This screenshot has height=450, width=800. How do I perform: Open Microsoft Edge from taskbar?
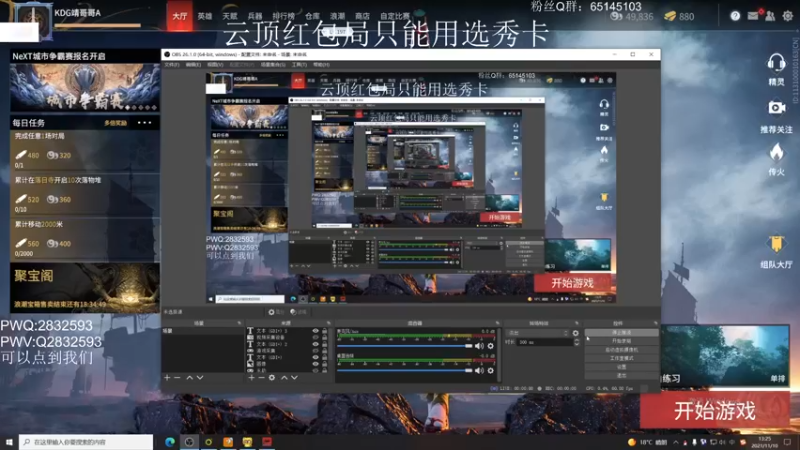coord(169,442)
